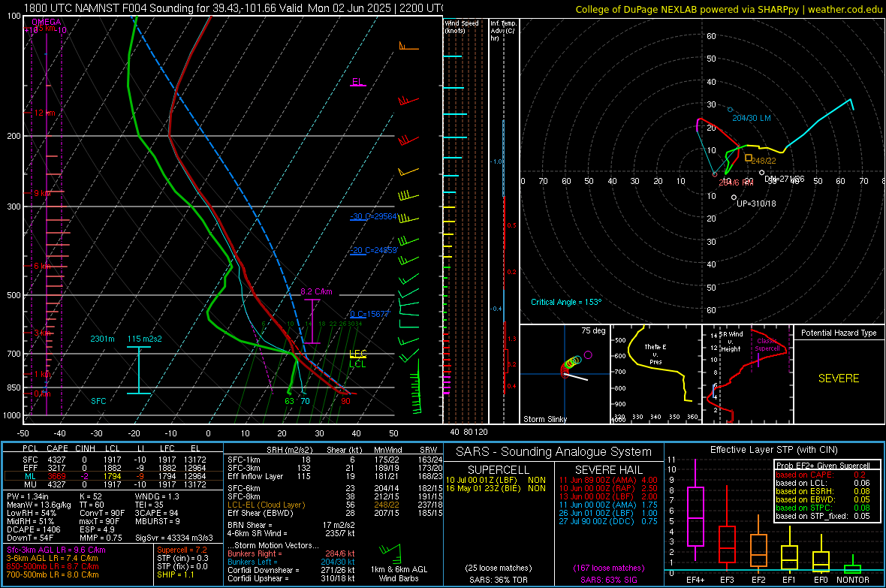Viewport: 886px width, 588px height.
Task: Click 'DCAPE = 1406' value
Action: click(33, 529)
